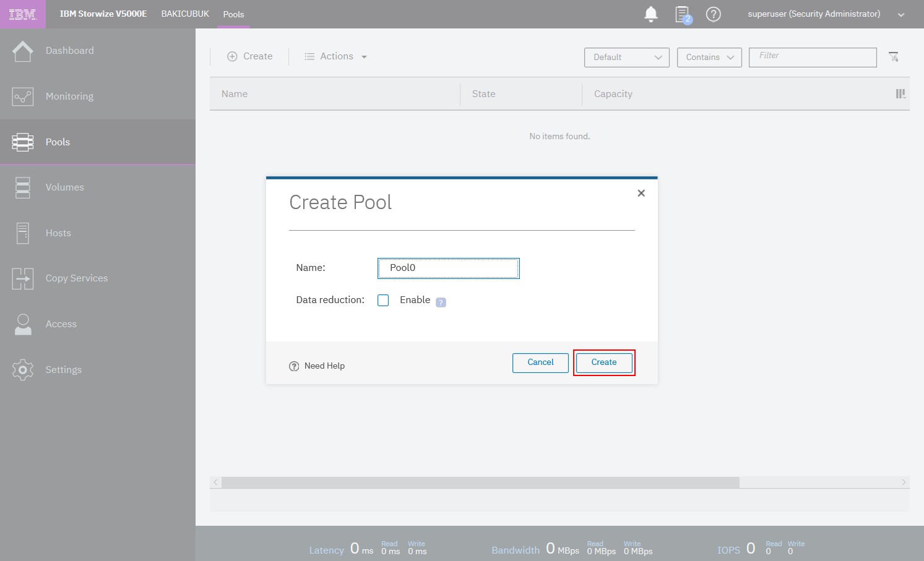Click the plus icon beside Create

pyautogui.click(x=232, y=56)
